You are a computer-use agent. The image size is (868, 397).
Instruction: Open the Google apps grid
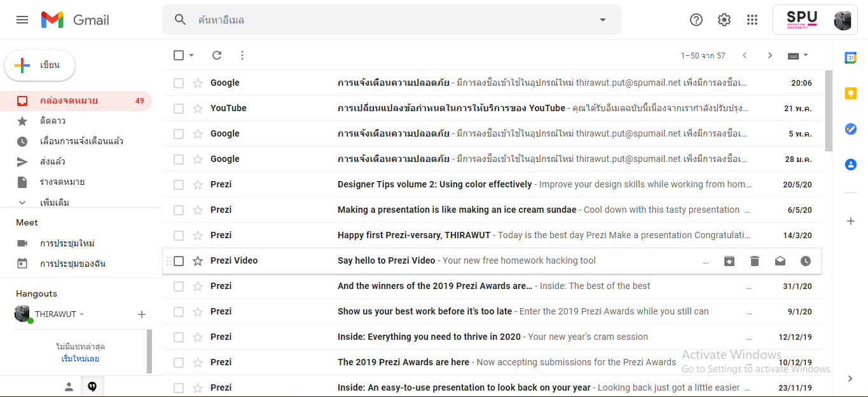click(752, 20)
